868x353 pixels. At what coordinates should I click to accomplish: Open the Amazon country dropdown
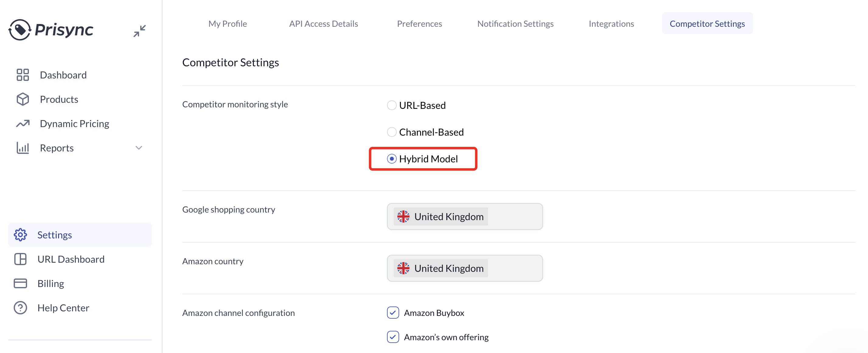[x=465, y=268]
